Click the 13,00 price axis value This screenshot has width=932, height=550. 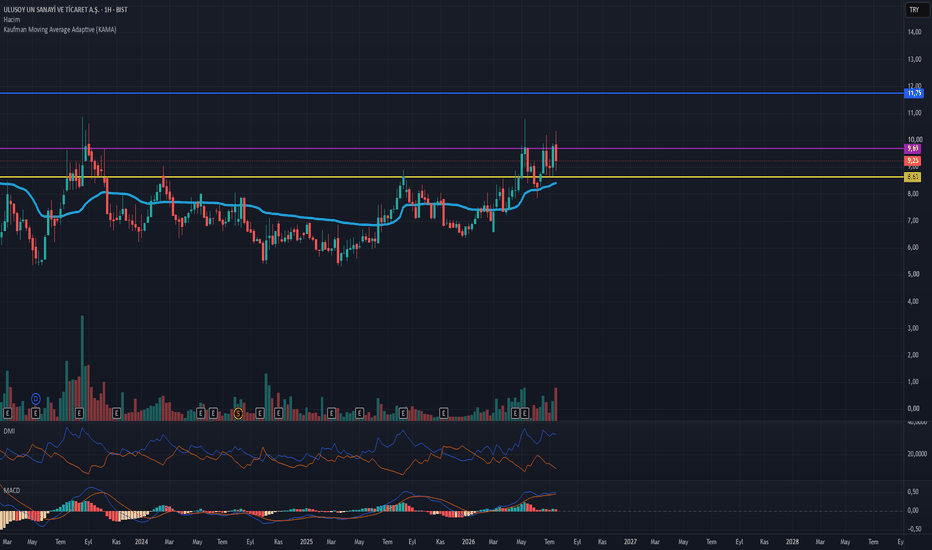click(x=914, y=59)
